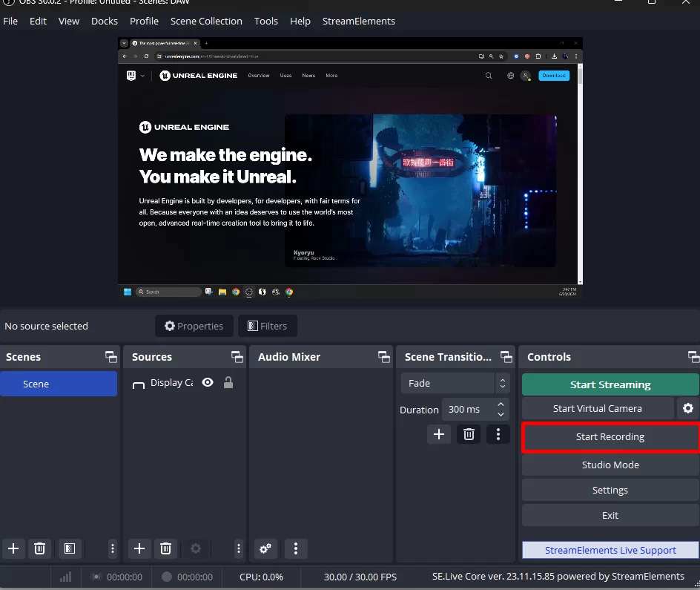
Task: Click Start Recording button
Action: pyautogui.click(x=610, y=437)
